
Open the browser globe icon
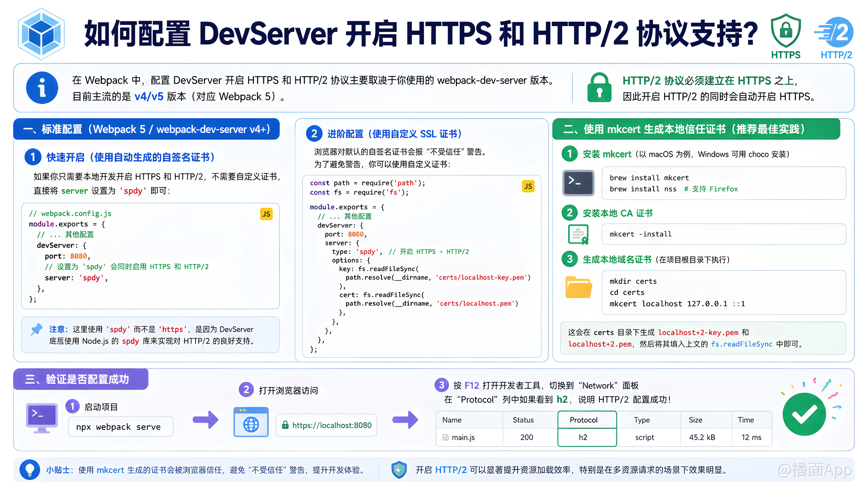coord(251,422)
